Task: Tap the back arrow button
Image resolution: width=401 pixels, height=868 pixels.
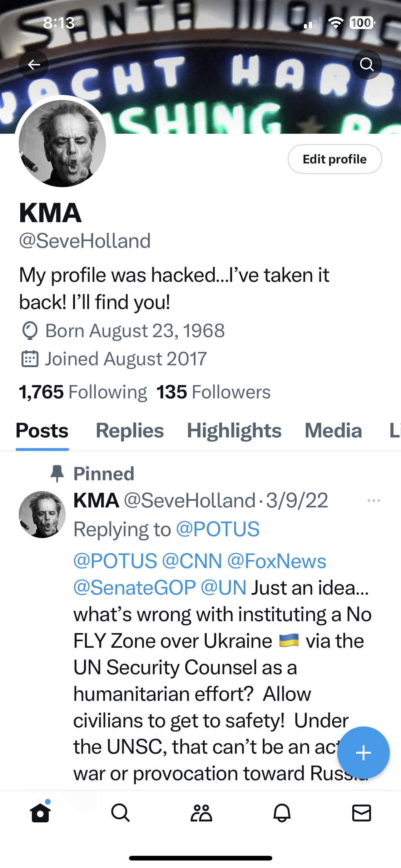Action: pyautogui.click(x=34, y=64)
